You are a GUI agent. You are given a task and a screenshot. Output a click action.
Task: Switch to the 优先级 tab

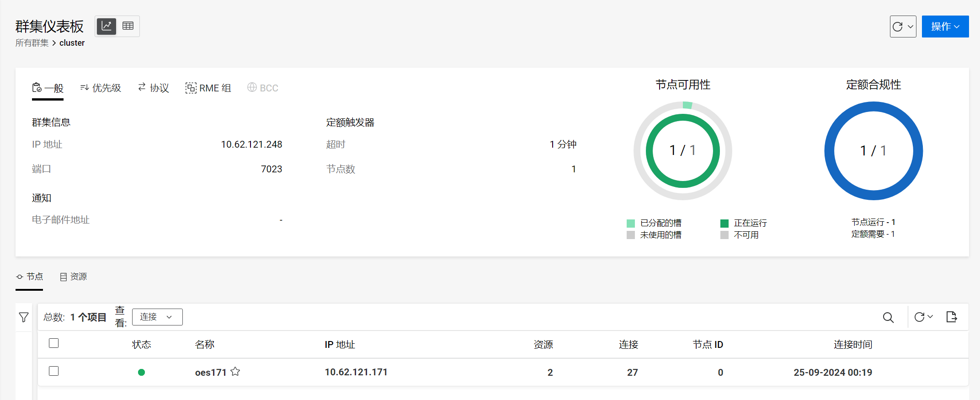pos(101,88)
